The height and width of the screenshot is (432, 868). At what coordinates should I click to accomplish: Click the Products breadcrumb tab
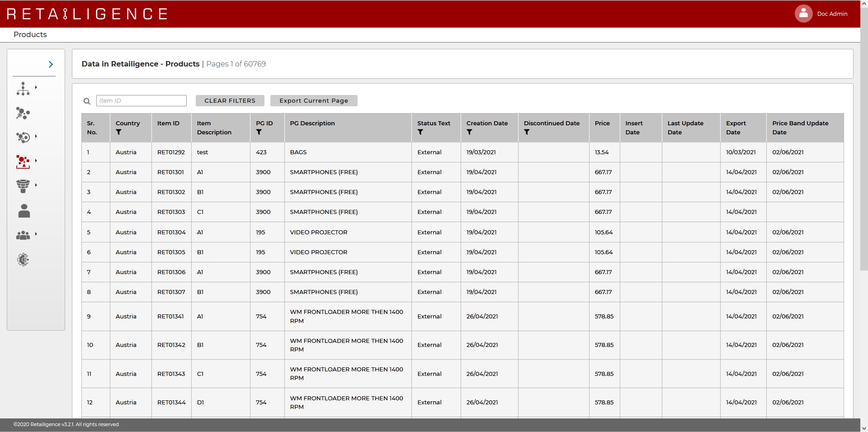(30, 35)
